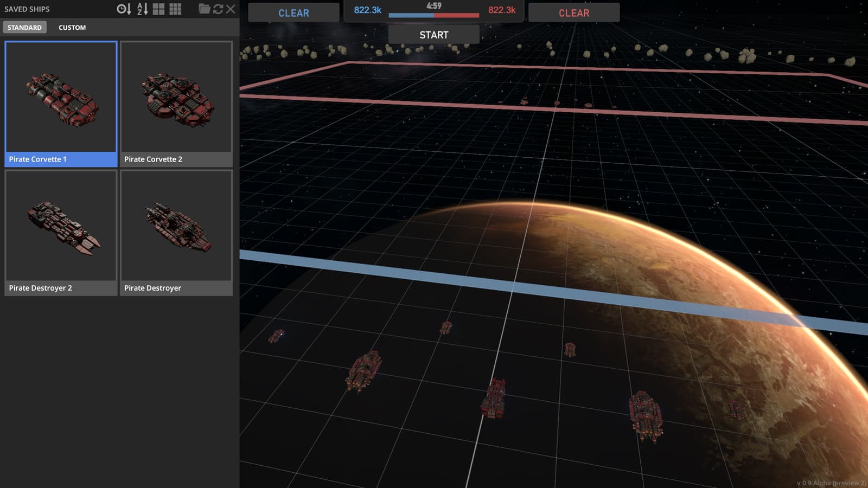The image size is (868, 488).
Task: Click the blue 822.3k fleet value
Action: click(x=368, y=10)
